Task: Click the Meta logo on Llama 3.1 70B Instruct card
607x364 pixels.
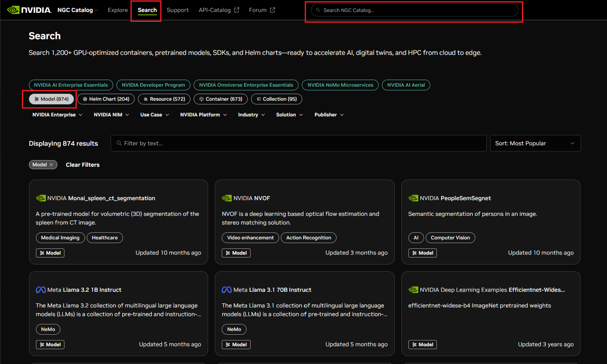Action: pos(227,290)
